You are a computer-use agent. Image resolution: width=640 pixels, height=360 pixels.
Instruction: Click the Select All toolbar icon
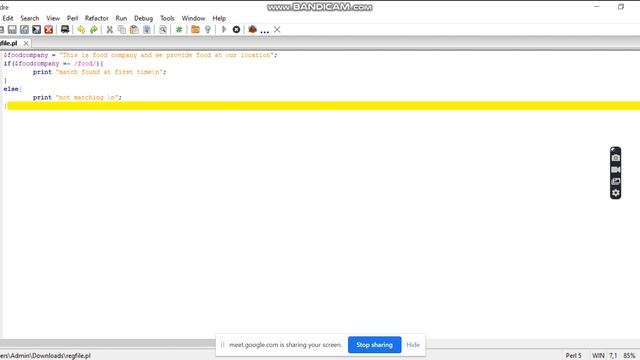147,29
